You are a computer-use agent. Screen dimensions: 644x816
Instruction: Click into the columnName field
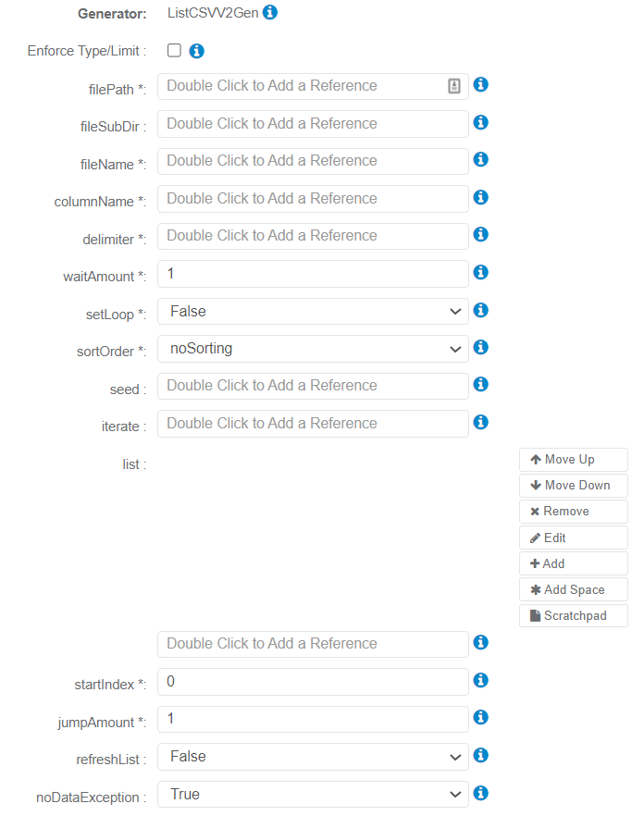click(x=313, y=199)
